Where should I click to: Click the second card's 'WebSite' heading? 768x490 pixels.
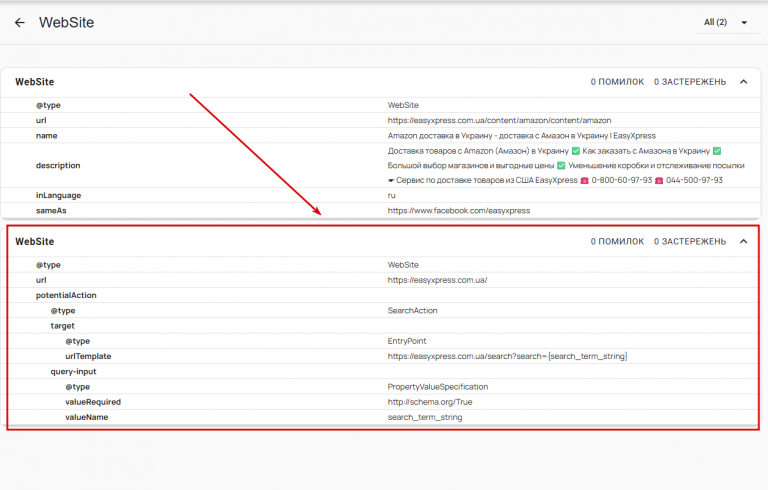[34, 242]
